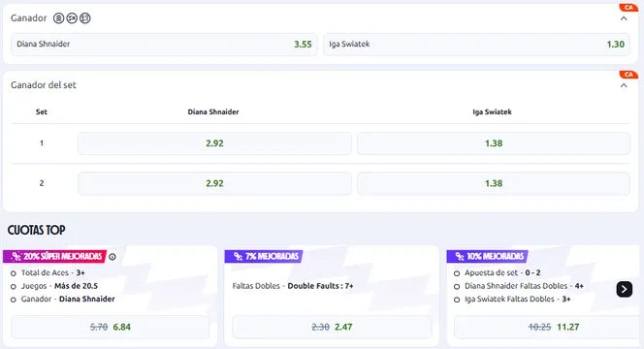Click Diana Shnaider column header in set table
644x349 pixels.
[x=213, y=111]
